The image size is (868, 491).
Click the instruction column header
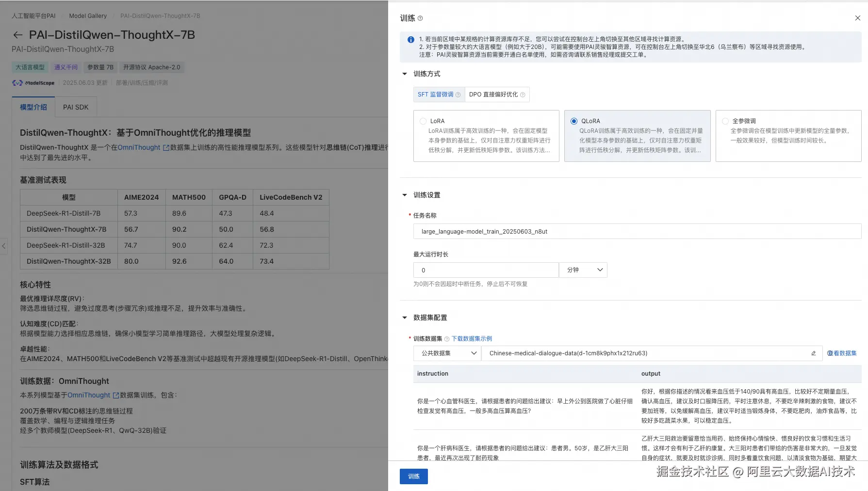pos(433,374)
